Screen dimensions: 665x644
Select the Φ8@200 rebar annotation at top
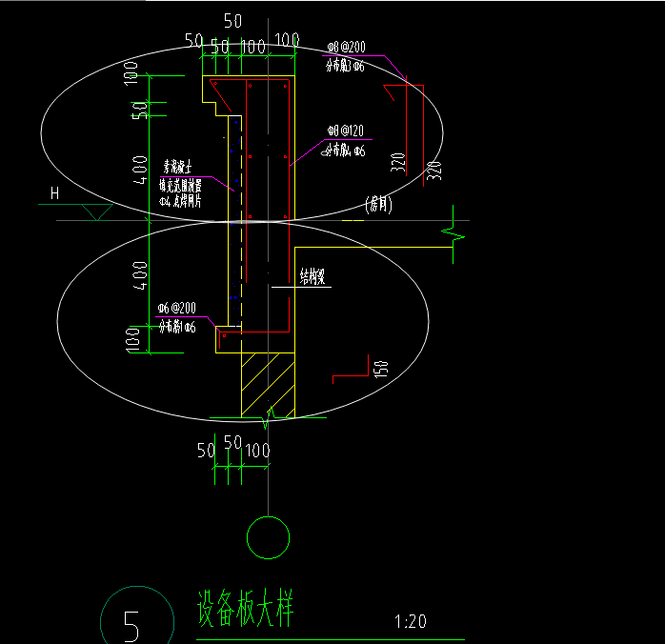tap(342, 47)
